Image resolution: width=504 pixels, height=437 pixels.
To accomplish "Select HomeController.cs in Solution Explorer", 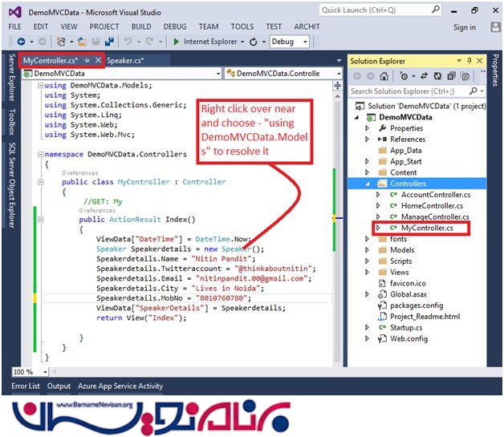I will click(x=433, y=205).
